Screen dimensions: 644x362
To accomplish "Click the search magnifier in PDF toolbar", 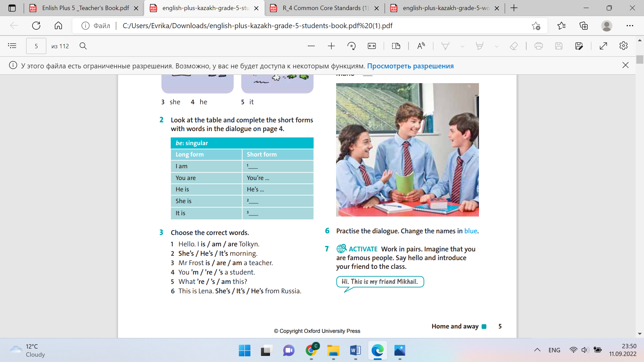I will point(83,46).
